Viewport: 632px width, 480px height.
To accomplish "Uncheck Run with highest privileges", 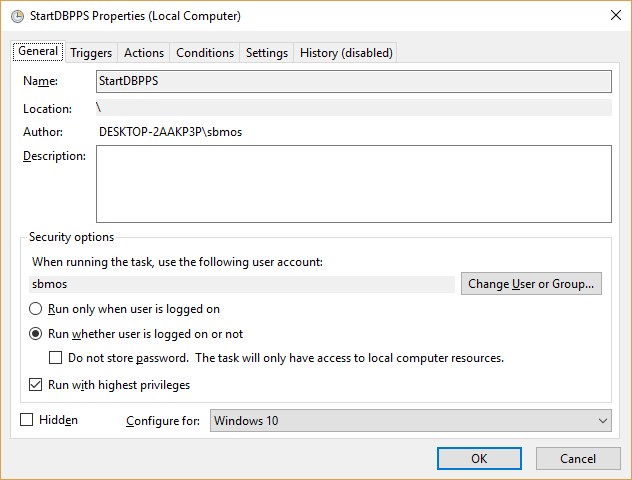I will click(x=35, y=385).
